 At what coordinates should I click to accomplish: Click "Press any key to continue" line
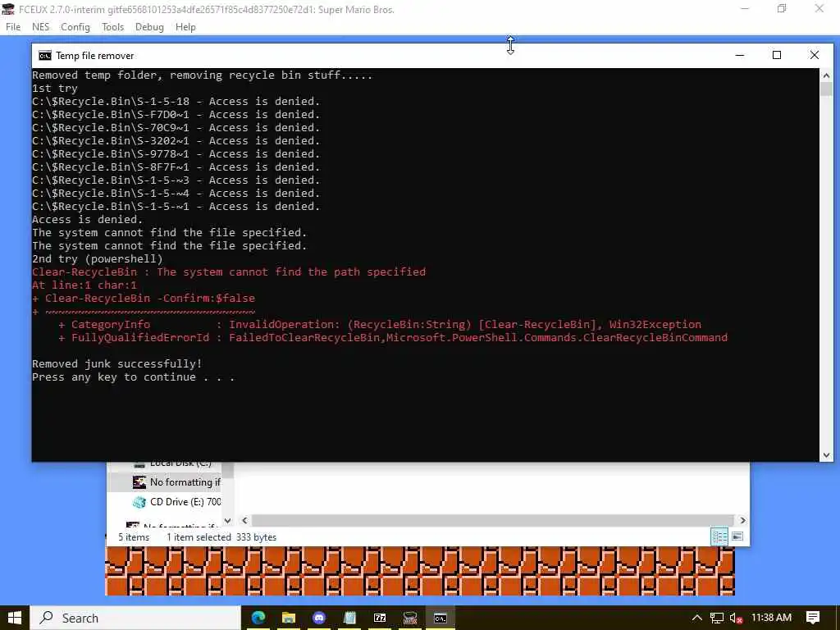click(x=134, y=377)
